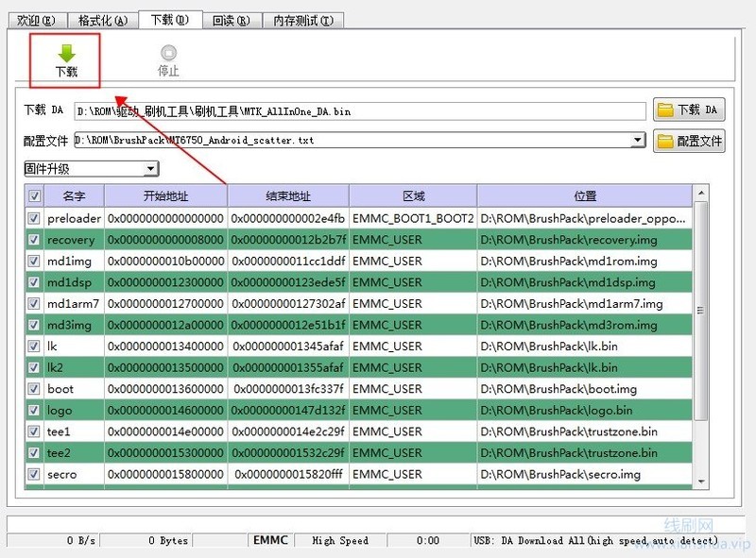Toggle the logo partition checkbox
The height and width of the screenshot is (558, 756).
coord(34,410)
